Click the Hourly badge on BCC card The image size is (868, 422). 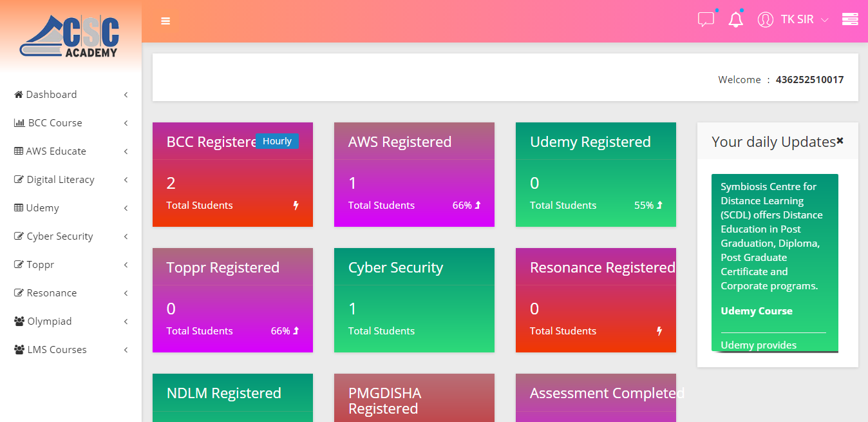tap(278, 141)
